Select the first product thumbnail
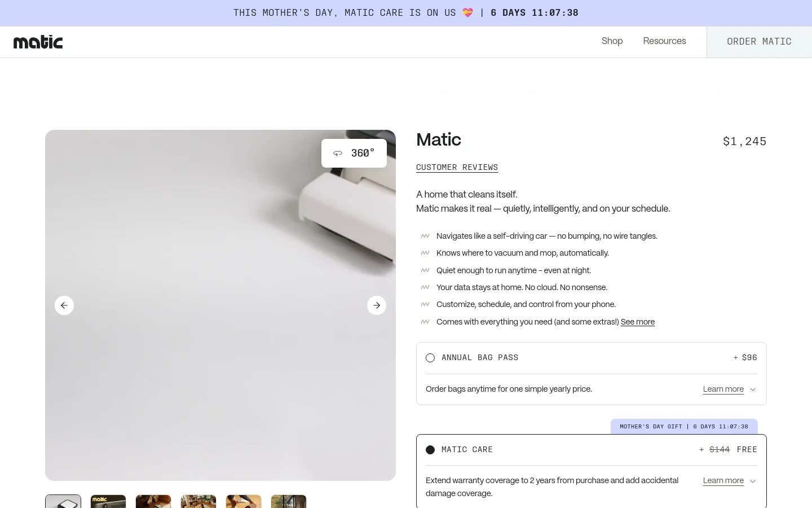The height and width of the screenshot is (508, 812). coord(63,501)
